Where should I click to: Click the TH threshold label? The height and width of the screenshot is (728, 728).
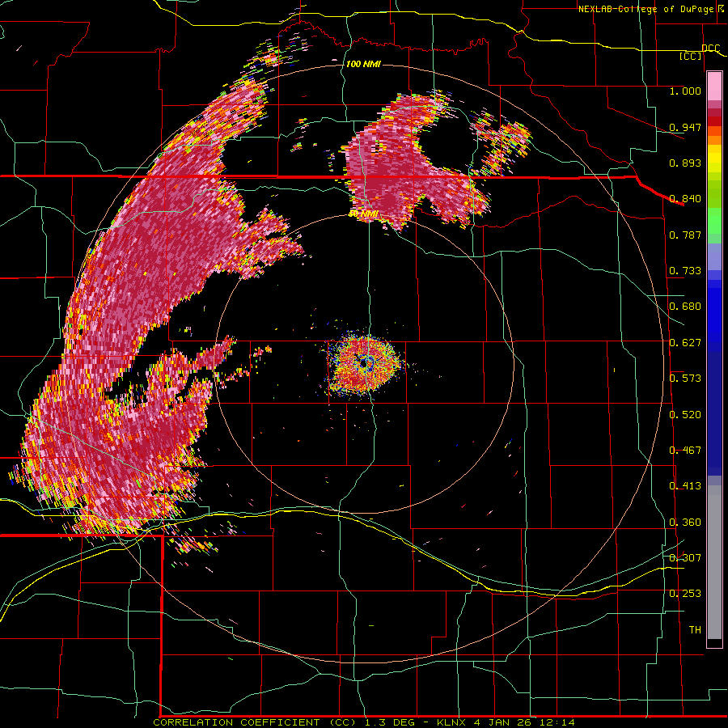click(695, 630)
